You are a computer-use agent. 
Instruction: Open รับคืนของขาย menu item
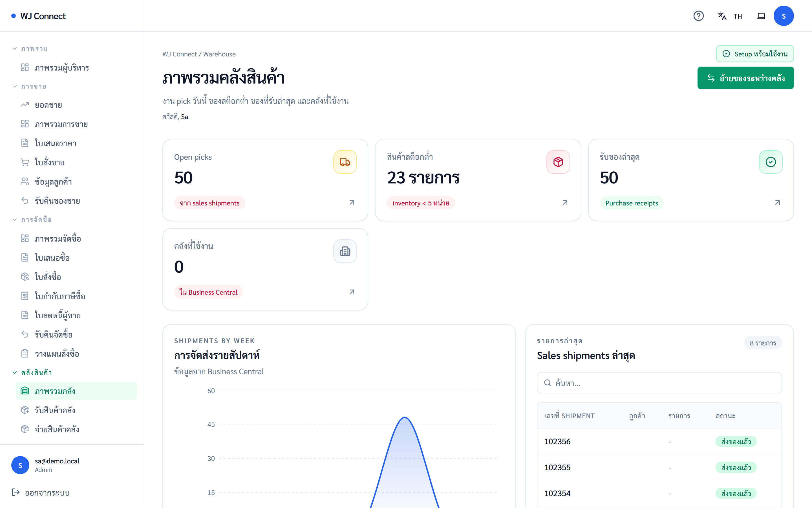[x=76, y=201]
